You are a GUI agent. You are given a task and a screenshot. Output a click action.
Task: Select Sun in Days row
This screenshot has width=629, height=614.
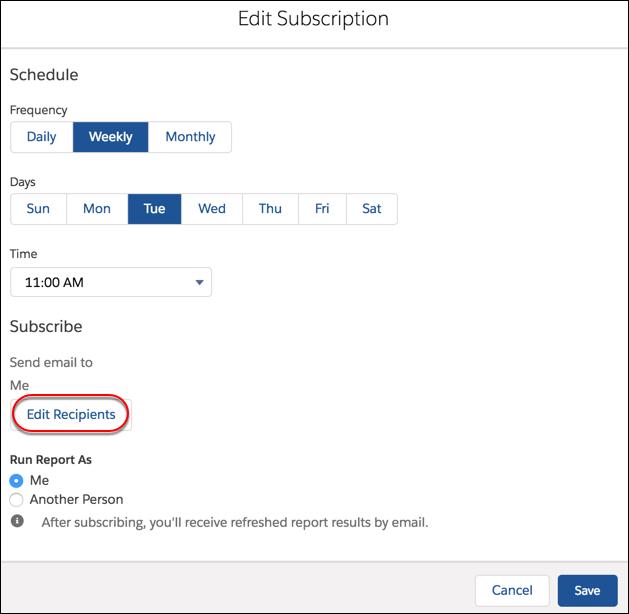pyautogui.click(x=38, y=209)
